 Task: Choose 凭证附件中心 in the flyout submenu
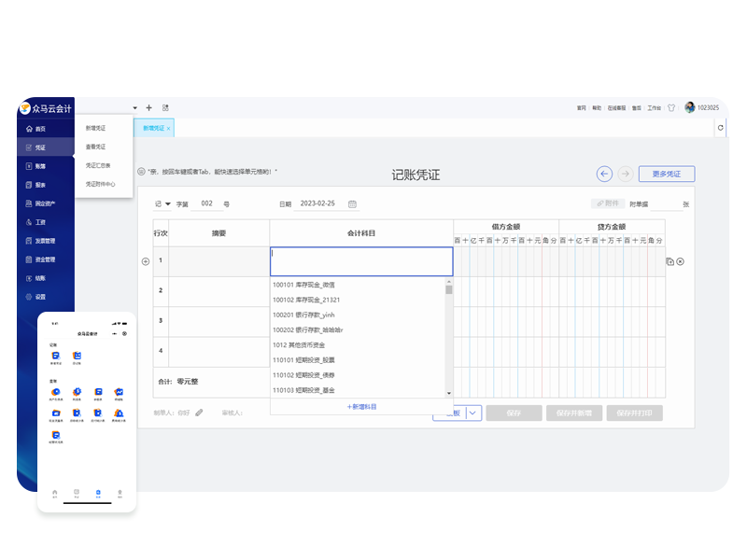pos(101,184)
